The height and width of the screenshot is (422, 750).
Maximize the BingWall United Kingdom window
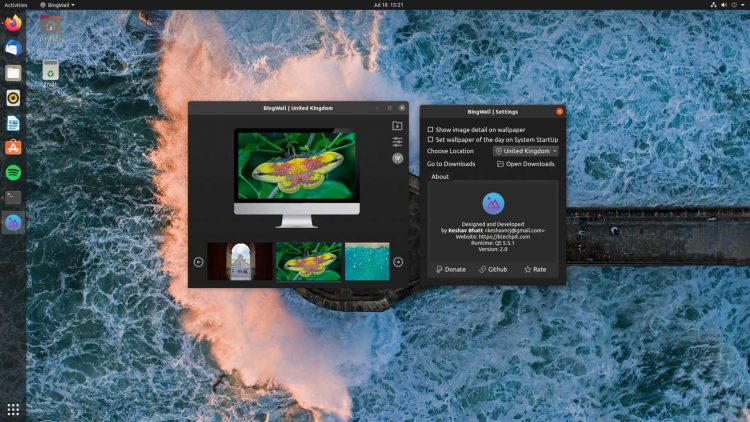coord(389,108)
